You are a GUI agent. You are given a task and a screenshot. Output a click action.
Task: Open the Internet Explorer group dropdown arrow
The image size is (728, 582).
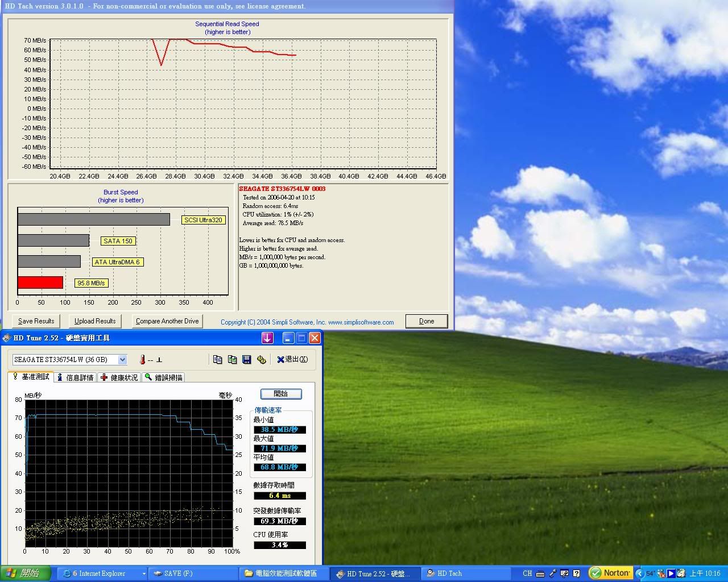[143, 574]
